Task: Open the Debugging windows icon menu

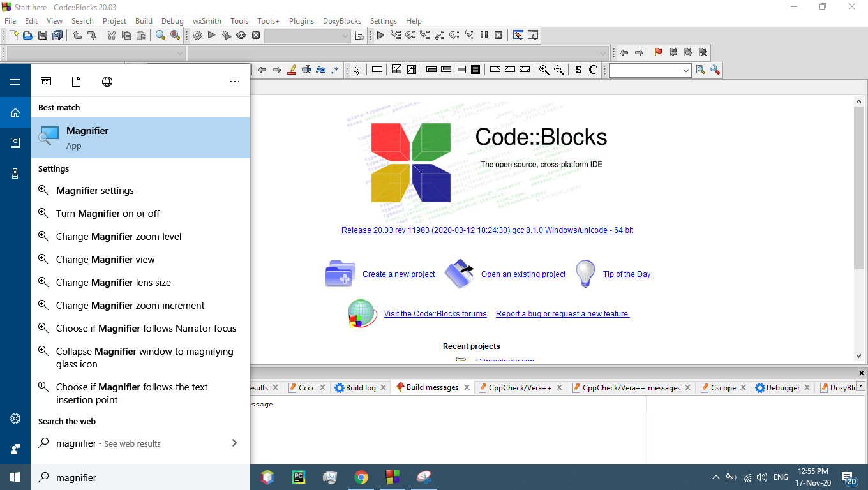Action: 518,35
